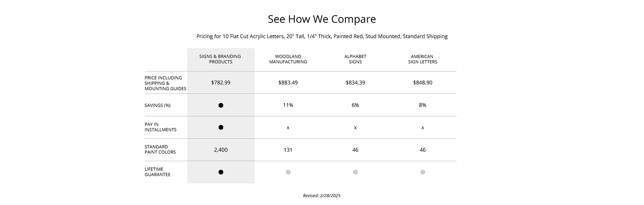644x205 pixels.
Task: Click Woodland Manufacturing's grey Lifetime Guarantee dot
Action: pyautogui.click(x=288, y=172)
